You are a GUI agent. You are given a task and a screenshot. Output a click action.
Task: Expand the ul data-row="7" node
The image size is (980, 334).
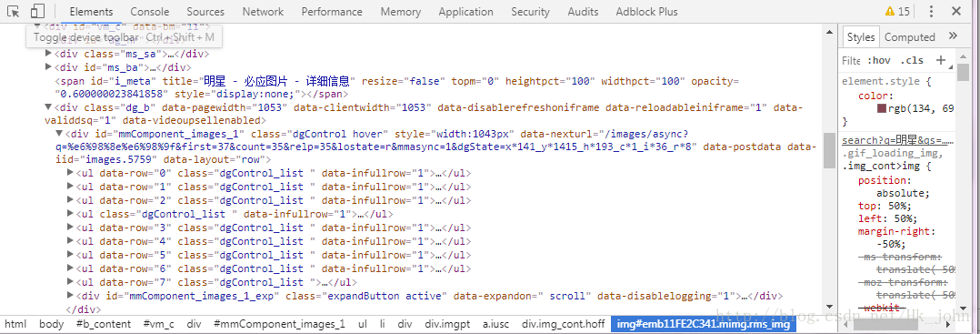(x=70, y=282)
